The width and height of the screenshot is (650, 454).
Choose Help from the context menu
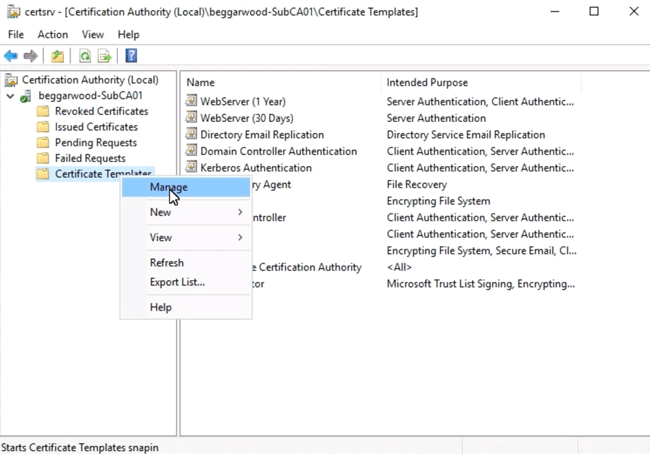point(186,308)
